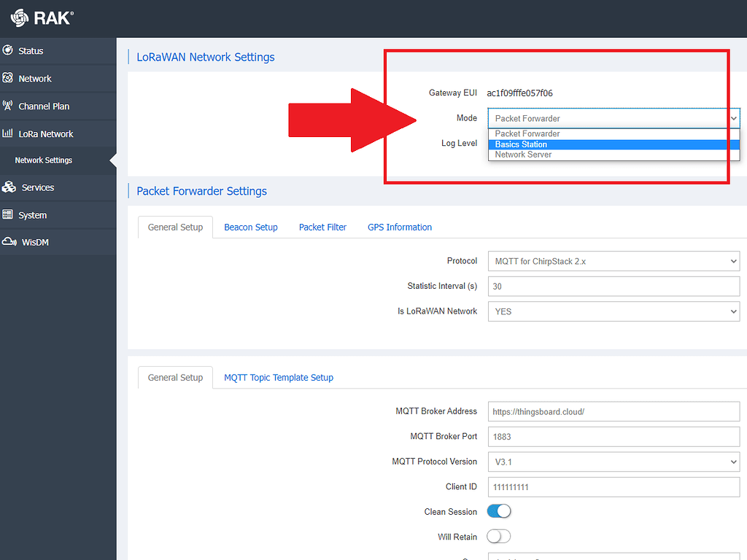Image resolution: width=747 pixels, height=560 pixels.
Task: Select Basics Station from Mode list
Action: pyautogui.click(x=521, y=144)
